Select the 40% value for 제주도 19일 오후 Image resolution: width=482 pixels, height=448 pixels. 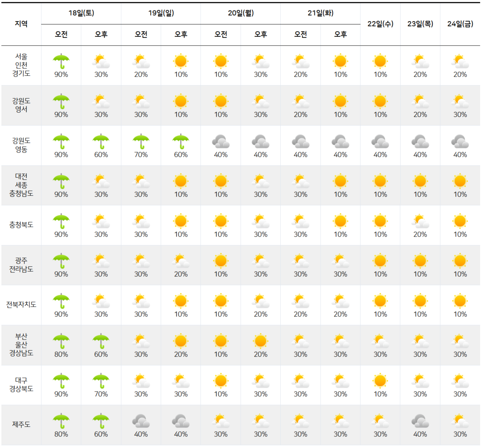[x=181, y=434]
